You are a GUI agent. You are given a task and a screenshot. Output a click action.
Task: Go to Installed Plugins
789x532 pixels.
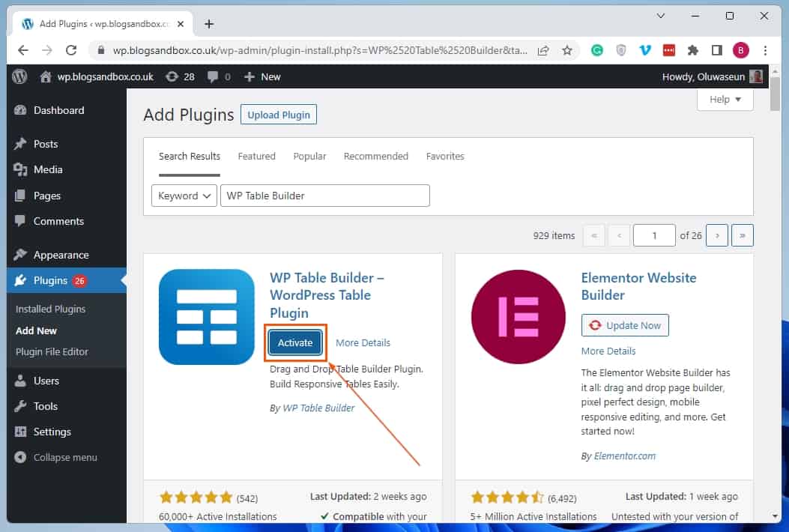click(x=50, y=309)
